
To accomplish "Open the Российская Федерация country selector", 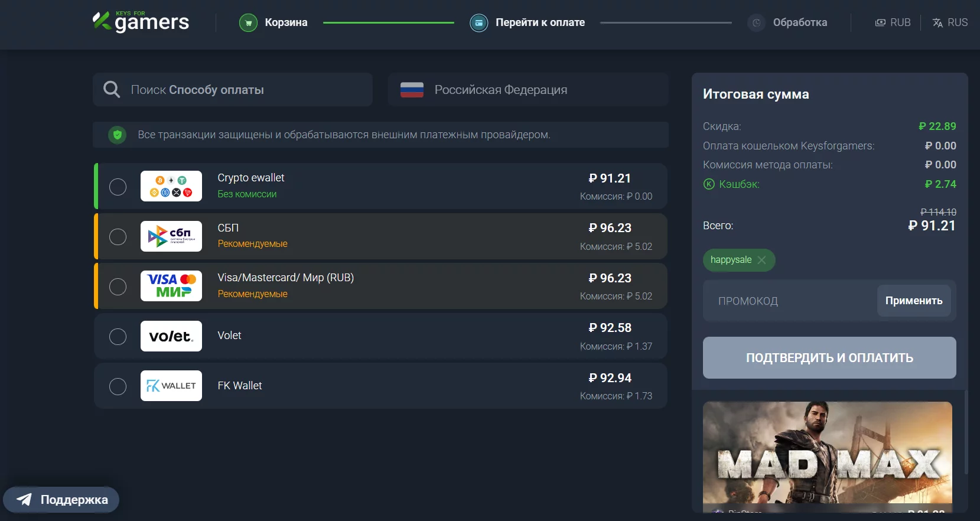I will [528, 90].
